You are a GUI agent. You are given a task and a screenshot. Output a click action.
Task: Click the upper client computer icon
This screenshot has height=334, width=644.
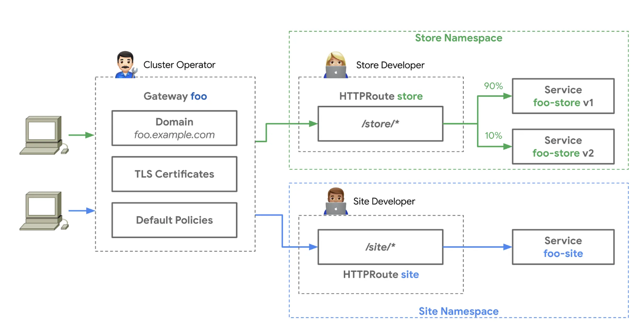click(44, 135)
